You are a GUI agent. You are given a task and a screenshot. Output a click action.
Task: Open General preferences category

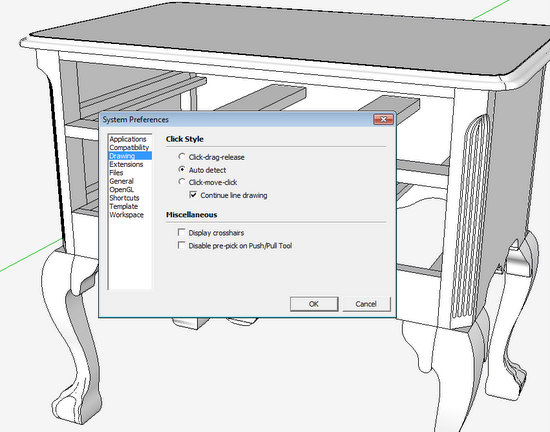click(x=121, y=181)
